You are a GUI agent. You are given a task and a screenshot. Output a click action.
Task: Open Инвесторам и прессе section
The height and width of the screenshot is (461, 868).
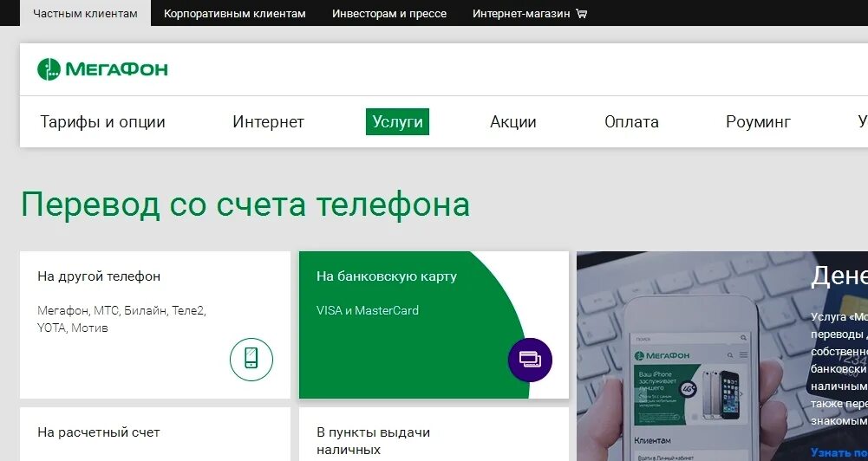(389, 13)
